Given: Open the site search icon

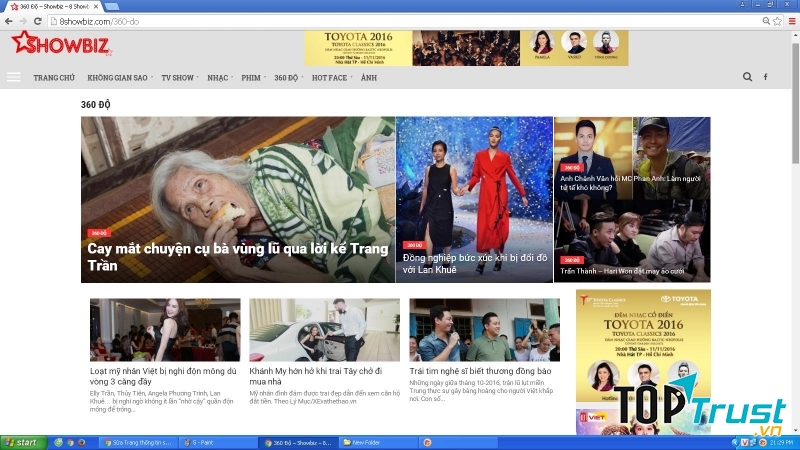Looking at the screenshot, I should point(747,77).
